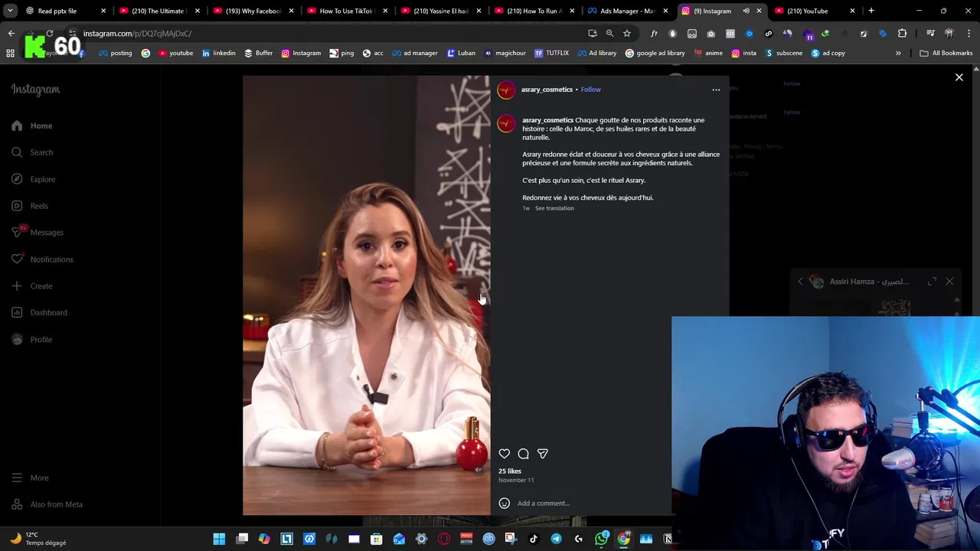Toggle video sound with the speaker icon
Viewport: 980px width, 551px height.
(478, 469)
